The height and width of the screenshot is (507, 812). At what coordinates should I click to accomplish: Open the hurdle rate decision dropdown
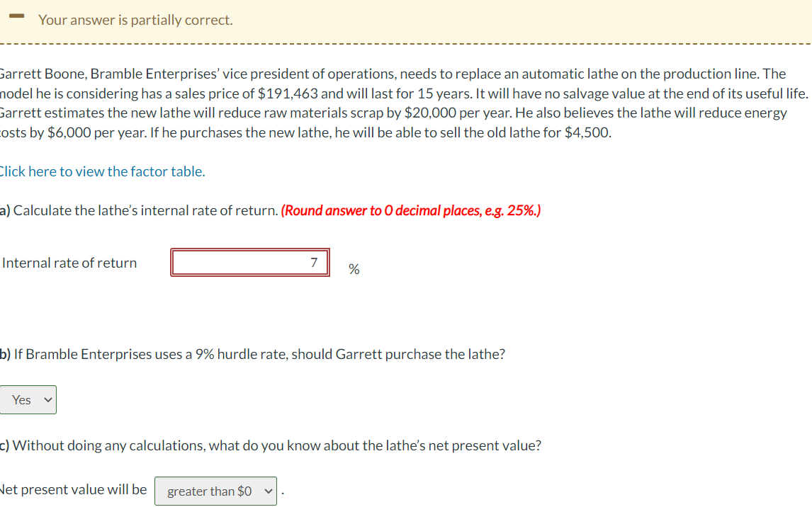(x=28, y=399)
